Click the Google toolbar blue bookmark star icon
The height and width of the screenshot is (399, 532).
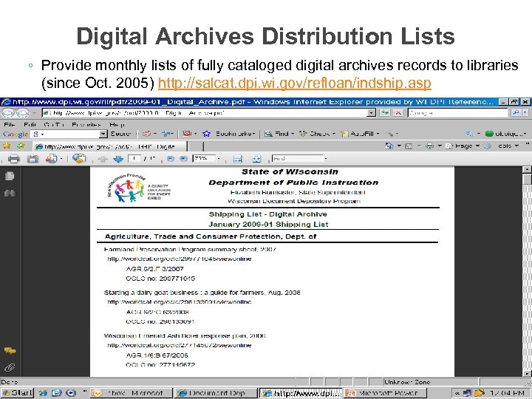point(206,134)
